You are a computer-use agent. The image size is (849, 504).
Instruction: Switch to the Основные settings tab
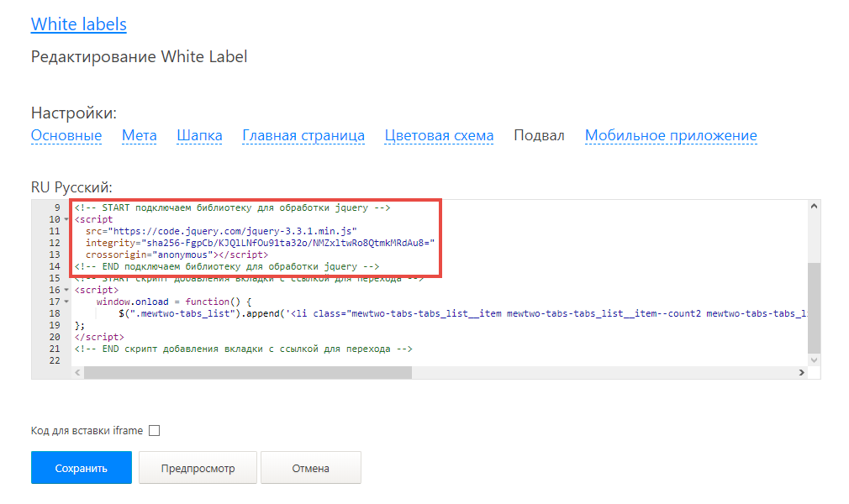[x=66, y=135]
